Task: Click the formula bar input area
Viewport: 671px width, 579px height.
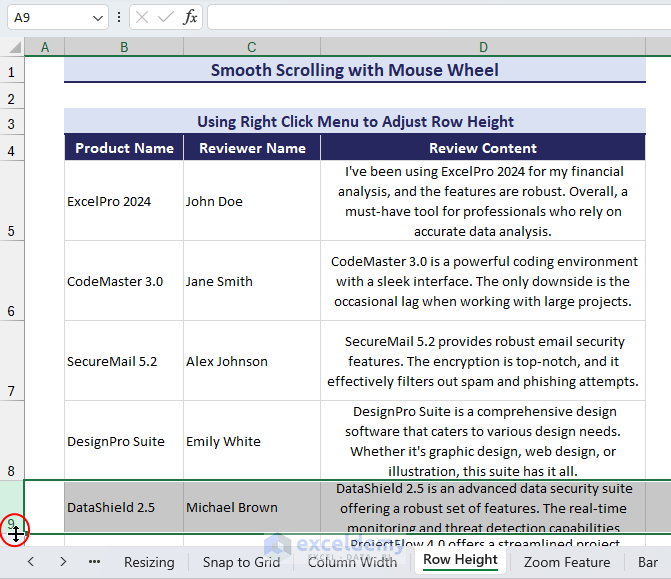Action: (x=439, y=18)
